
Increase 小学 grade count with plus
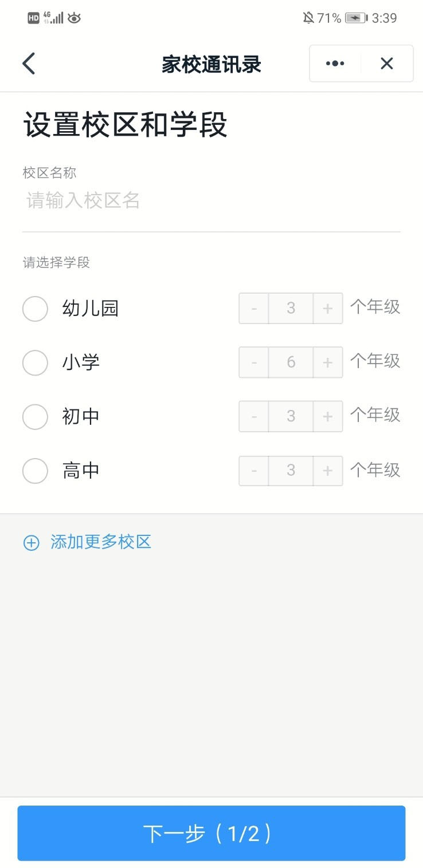[328, 362]
